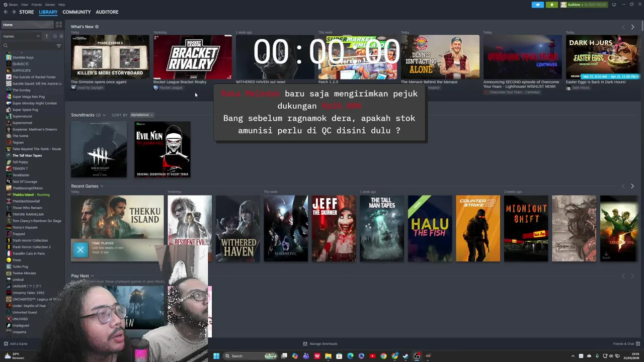The image size is (644, 362).
Task: Enter Big Picture mode monitor icon
Action: tap(614, 5)
